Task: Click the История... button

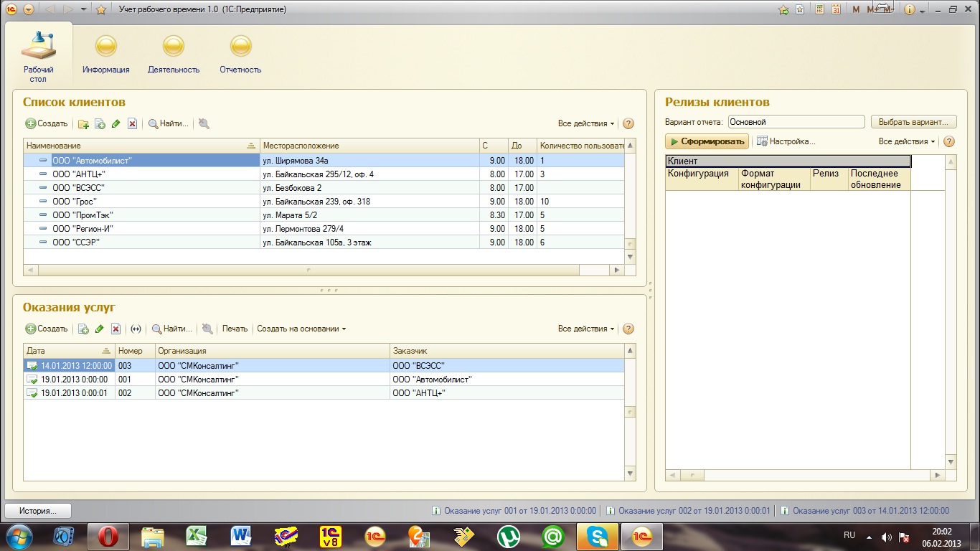Action: coord(39,511)
